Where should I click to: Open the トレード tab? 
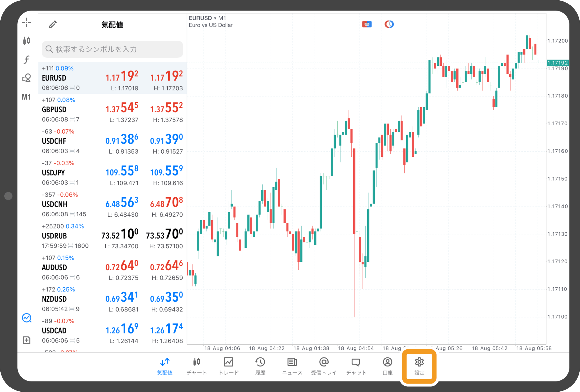[x=229, y=366]
